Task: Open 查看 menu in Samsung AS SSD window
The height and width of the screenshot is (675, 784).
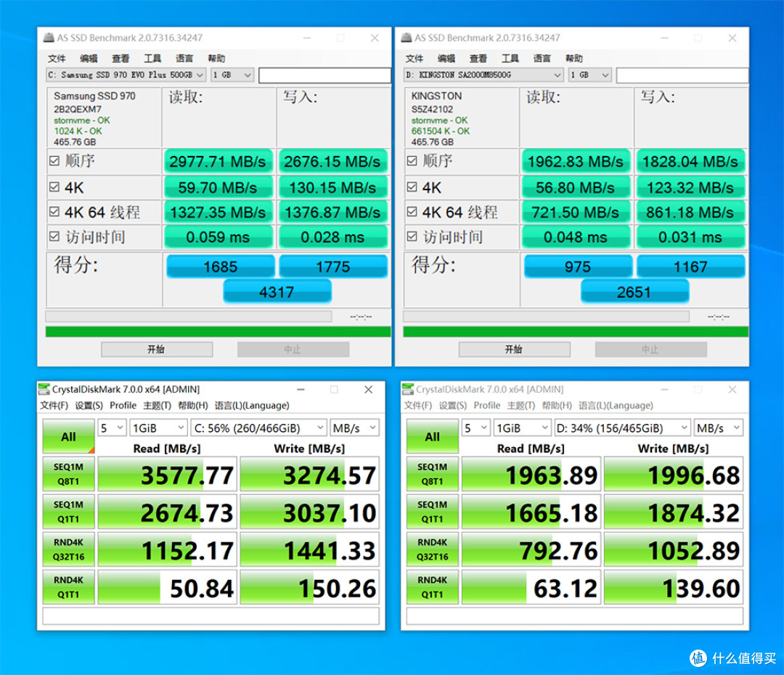Action: pos(121,59)
